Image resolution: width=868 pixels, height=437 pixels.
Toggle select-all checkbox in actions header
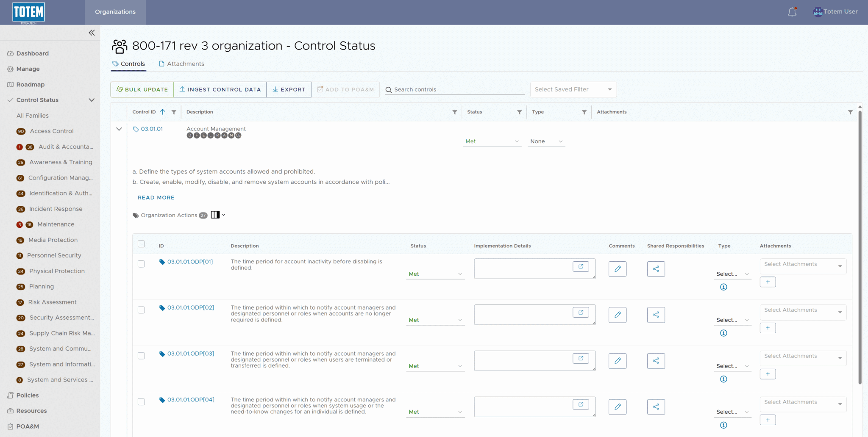click(x=141, y=244)
